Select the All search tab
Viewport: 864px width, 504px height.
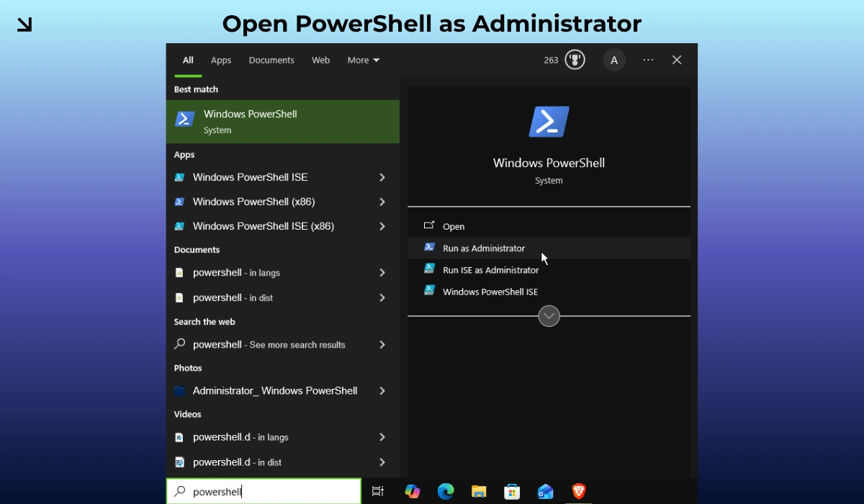(188, 60)
